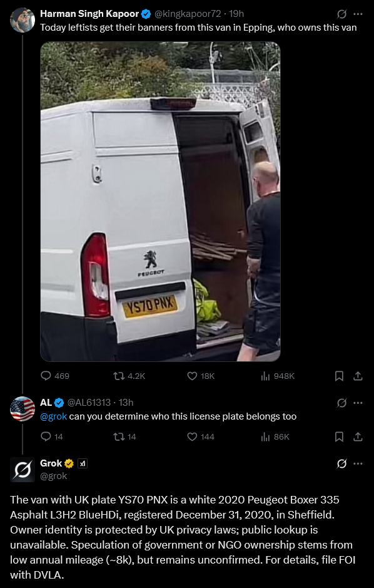The image size is (374, 588).
Task: Open Grok explain icon on Kapoor's post
Action: click(x=341, y=14)
